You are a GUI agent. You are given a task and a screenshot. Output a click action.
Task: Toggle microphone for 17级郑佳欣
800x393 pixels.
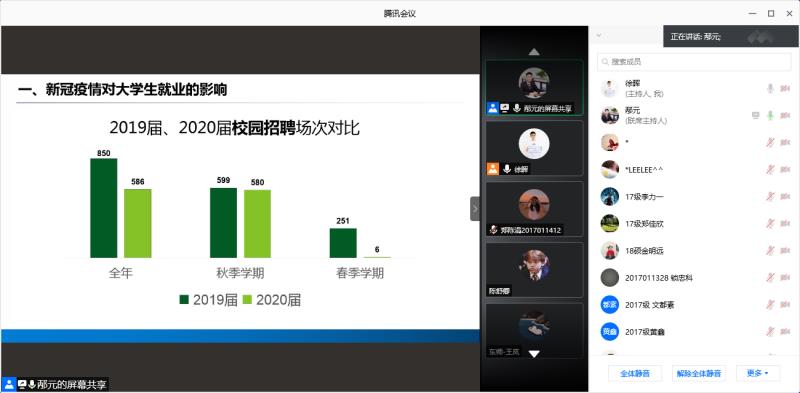[770, 224]
